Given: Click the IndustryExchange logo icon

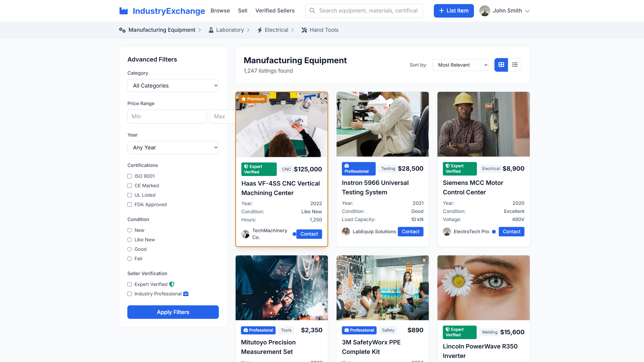Looking at the screenshot, I should coord(123,10).
